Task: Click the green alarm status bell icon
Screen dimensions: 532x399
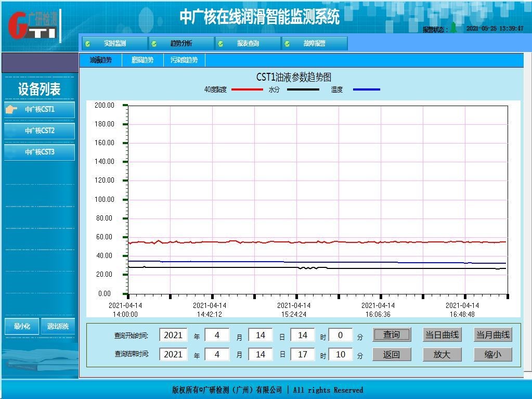Action: [453, 28]
